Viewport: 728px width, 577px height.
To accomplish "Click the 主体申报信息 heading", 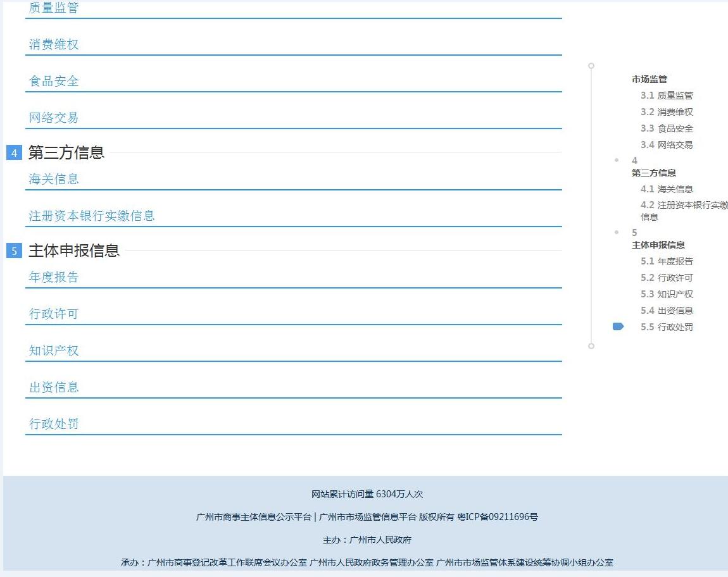I will [74, 251].
